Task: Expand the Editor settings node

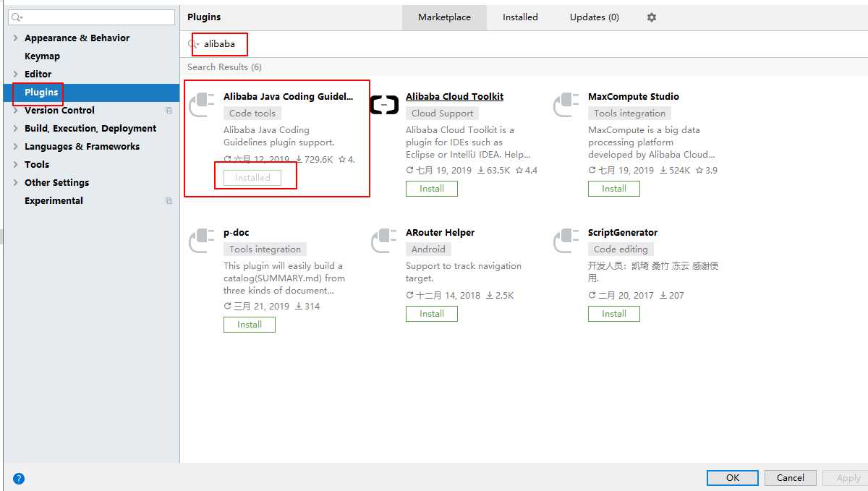Action: pos(16,74)
